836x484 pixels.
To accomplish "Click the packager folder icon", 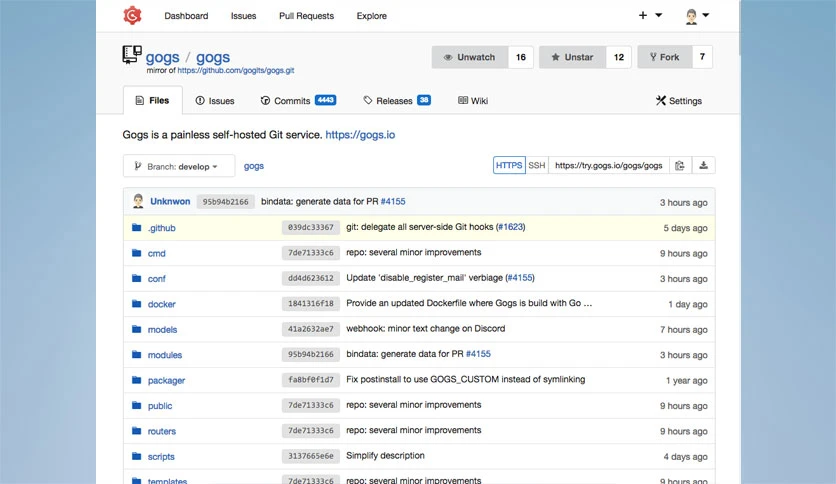I will (x=136, y=380).
